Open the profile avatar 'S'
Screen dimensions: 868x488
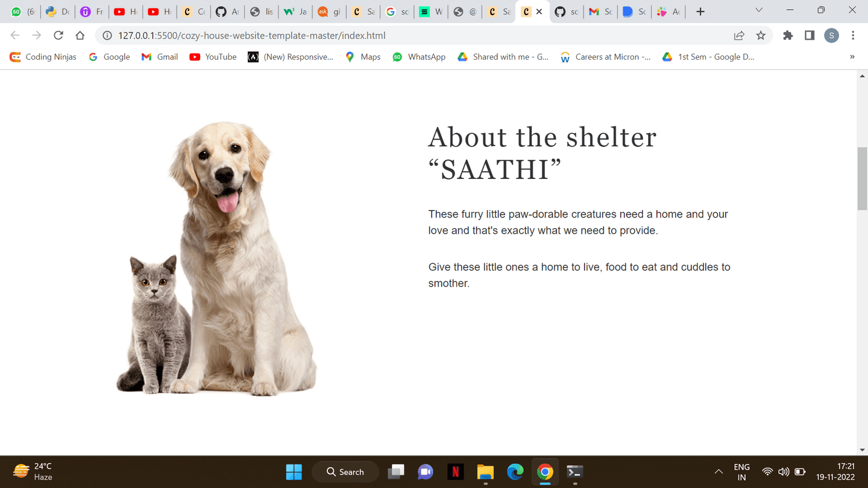831,36
